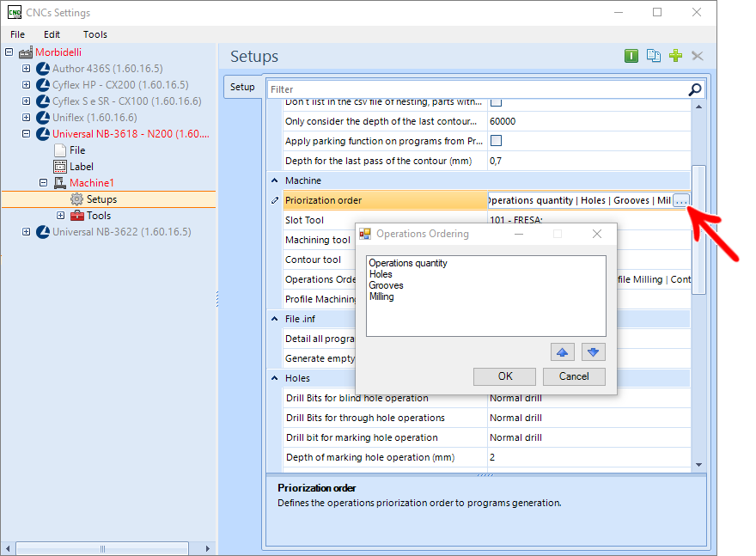
Task: Toggle Apply parking function checkbox
Action: pos(496,140)
